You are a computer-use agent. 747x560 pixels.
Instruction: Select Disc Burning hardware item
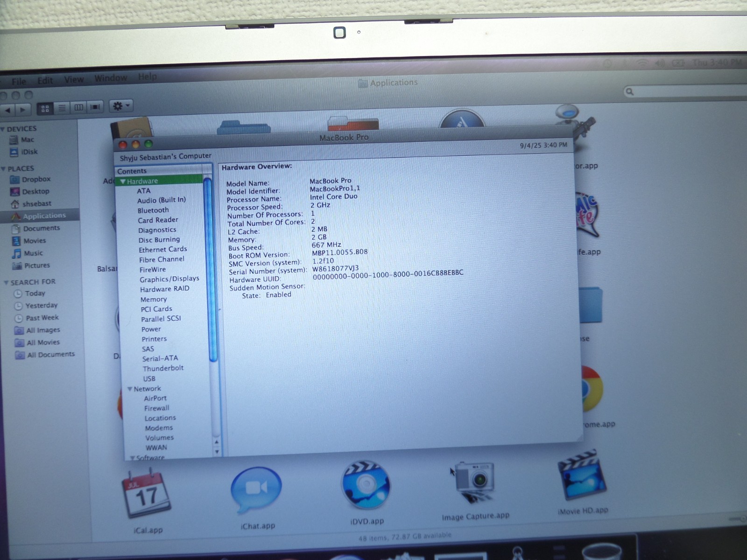point(159,240)
